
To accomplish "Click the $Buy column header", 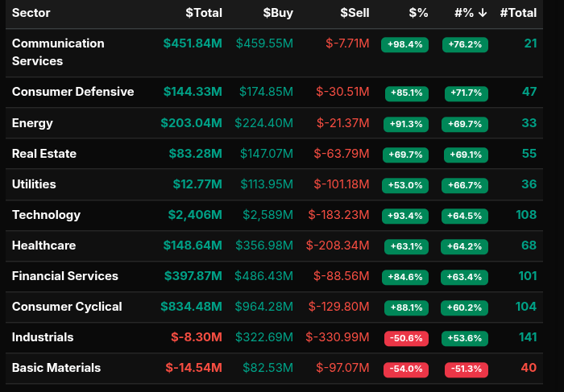I will (x=278, y=13).
